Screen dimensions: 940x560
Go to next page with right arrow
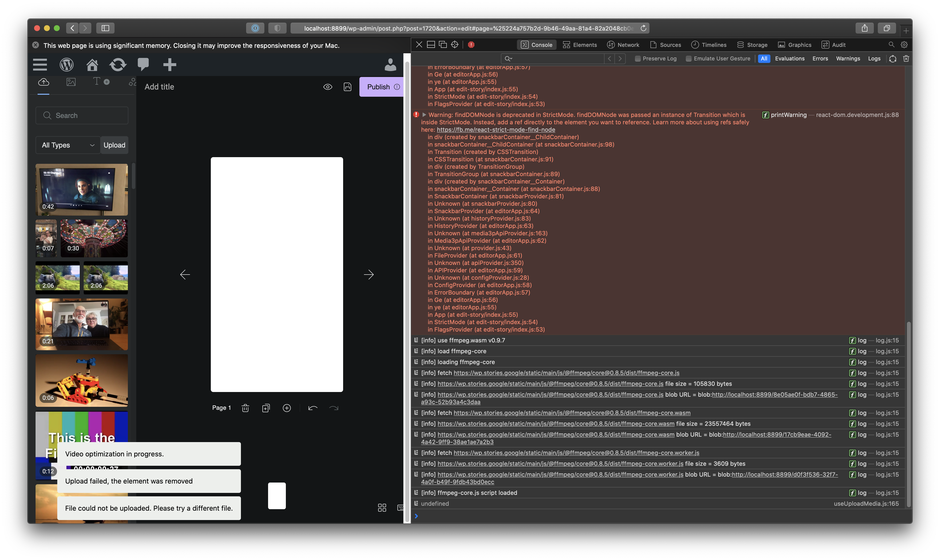(369, 274)
